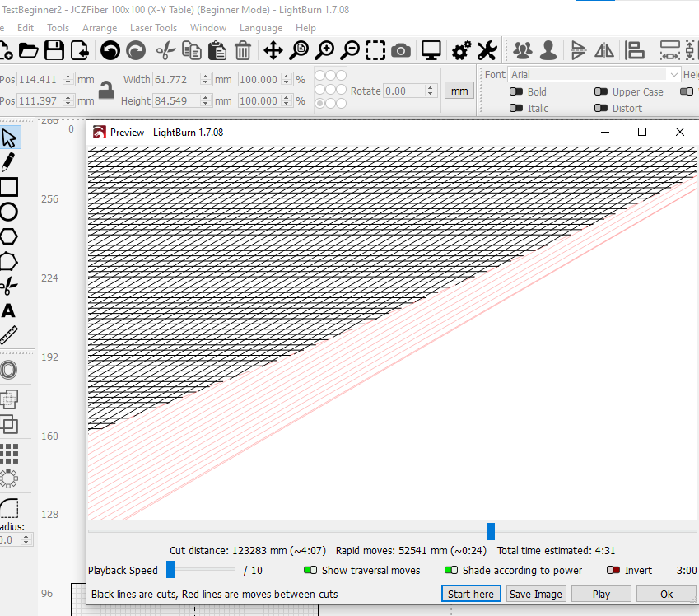699x616 pixels.
Task: Increment the Rotate value stepper
Action: point(430,86)
